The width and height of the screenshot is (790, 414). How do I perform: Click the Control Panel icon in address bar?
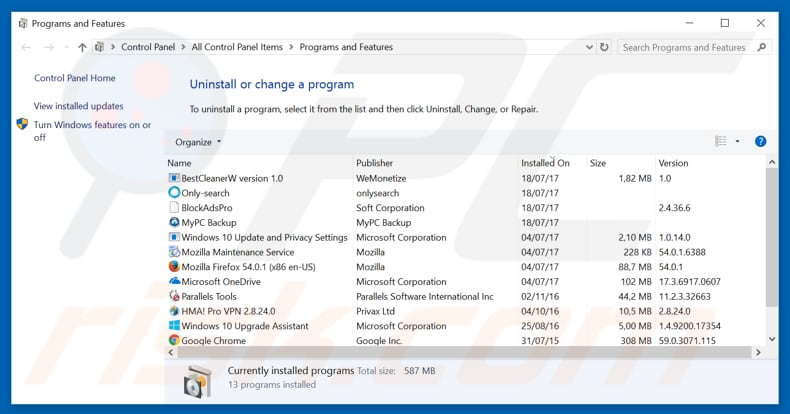[99, 47]
